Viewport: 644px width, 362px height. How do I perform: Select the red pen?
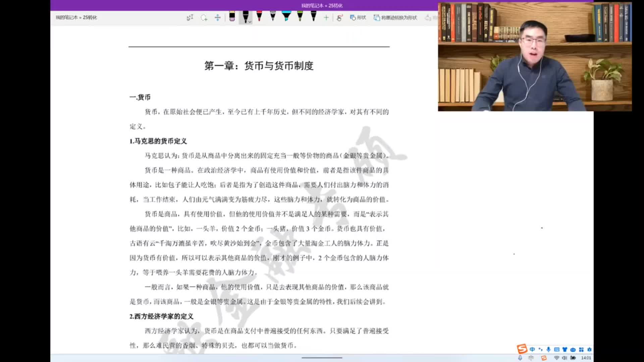259,16
